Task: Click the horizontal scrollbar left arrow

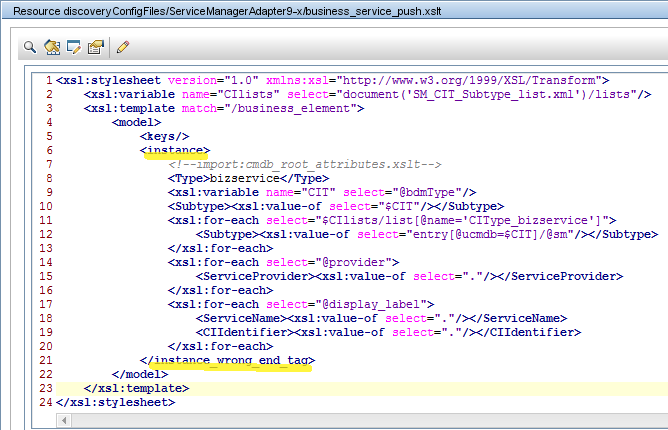Action: tap(64, 421)
